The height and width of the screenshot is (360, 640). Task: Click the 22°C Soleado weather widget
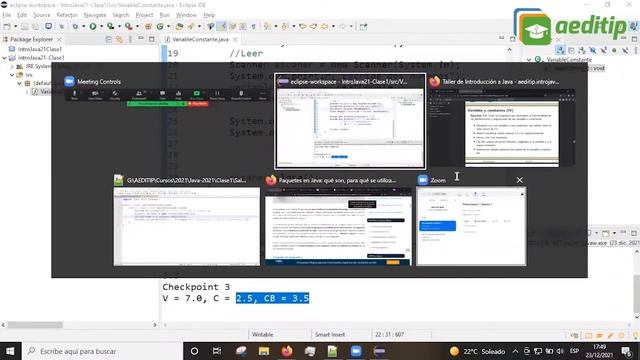point(477,351)
